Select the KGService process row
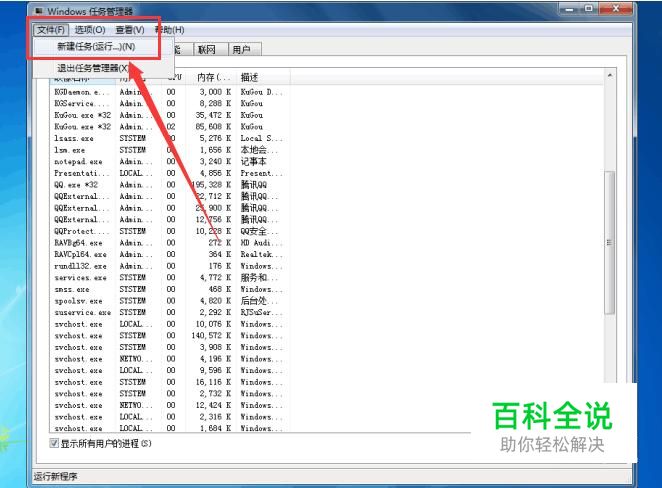This screenshot has width=662, height=488. point(169,103)
